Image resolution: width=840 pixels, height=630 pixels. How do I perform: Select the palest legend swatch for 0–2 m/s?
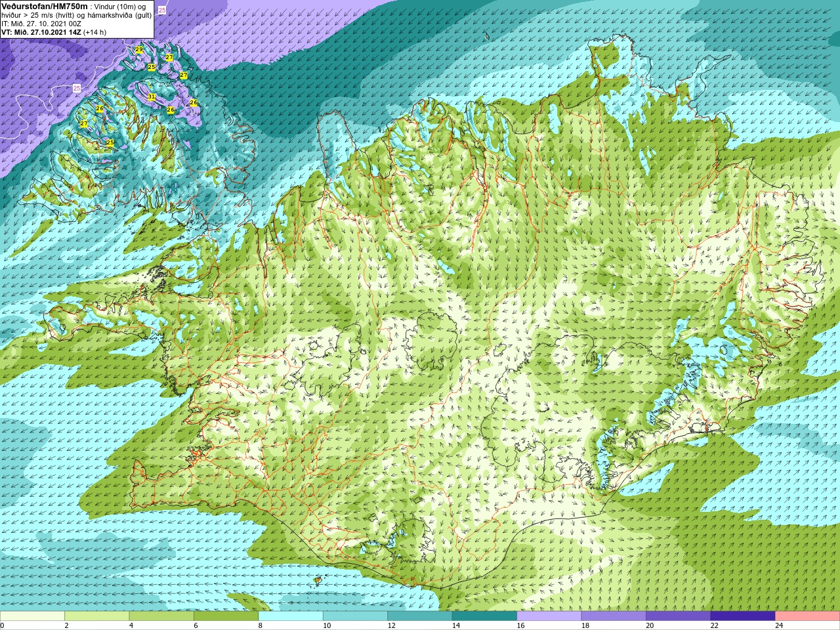tap(32, 616)
